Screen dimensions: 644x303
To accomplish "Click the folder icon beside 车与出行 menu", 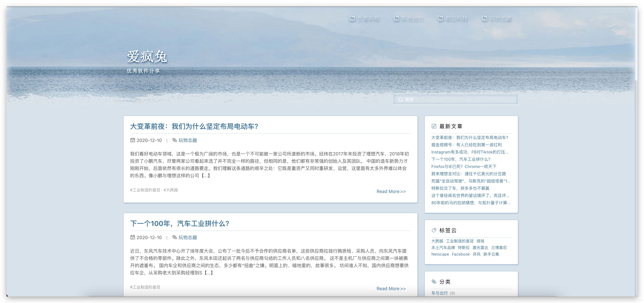I will pos(396,18).
